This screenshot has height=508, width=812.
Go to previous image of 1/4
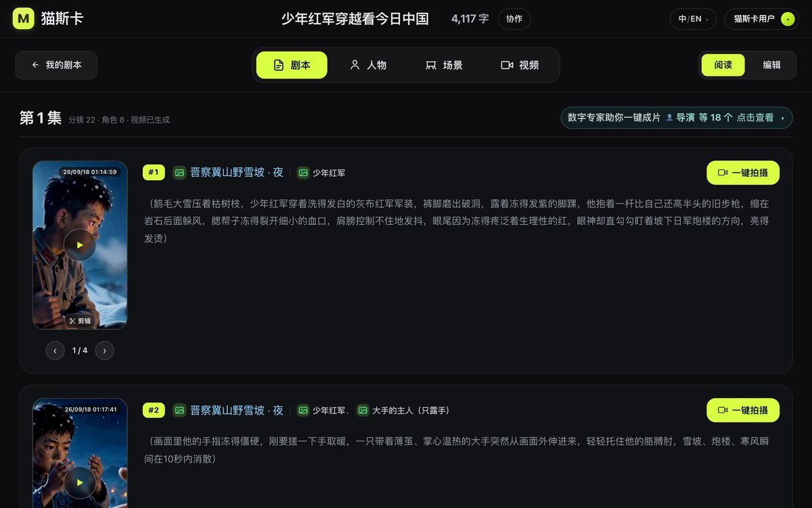[x=55, y=351]
